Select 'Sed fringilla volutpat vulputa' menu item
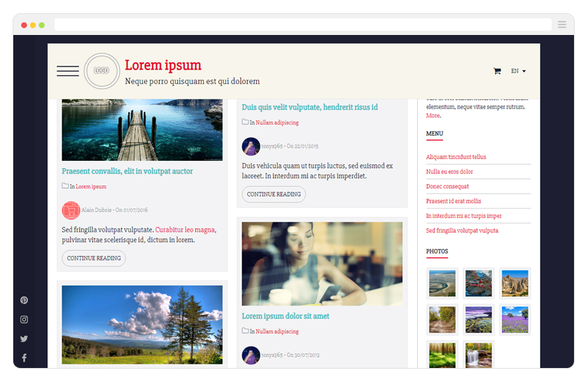The width and height of the screenshot is (588, 382). coord(462,231)
